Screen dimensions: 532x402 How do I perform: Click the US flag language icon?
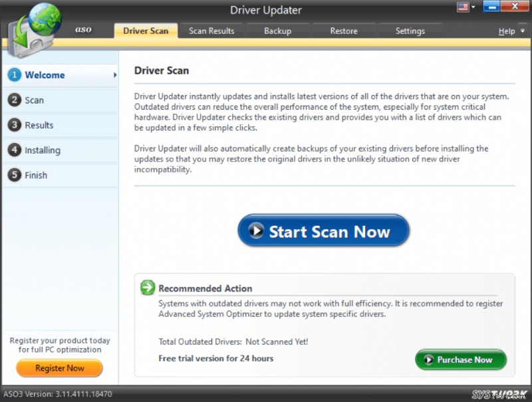(x=463, y=7)
